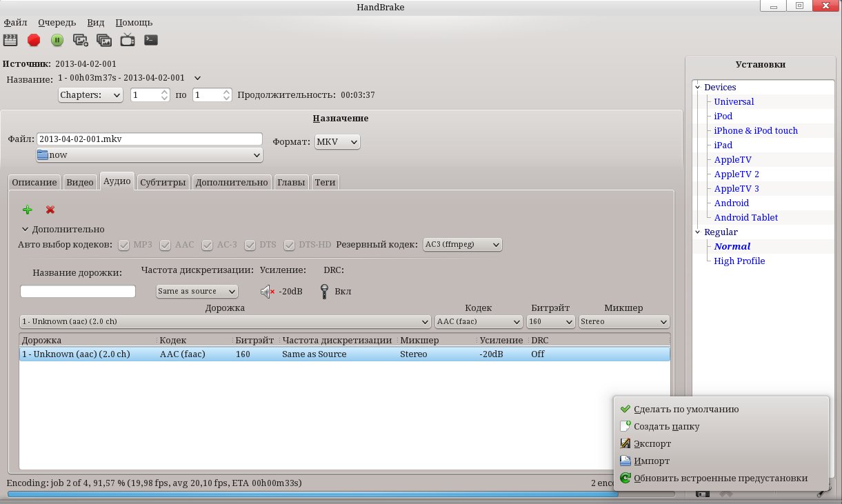
Task: Click the Название дорожки text field
Action: tap(78, 292)
